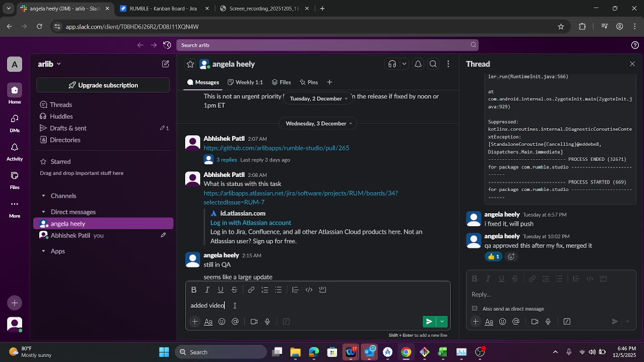Click 'Log in with Atlassian account' link
Image resolution: width=644 pixels, height=362 pixels.
click(x=251, y=223)
